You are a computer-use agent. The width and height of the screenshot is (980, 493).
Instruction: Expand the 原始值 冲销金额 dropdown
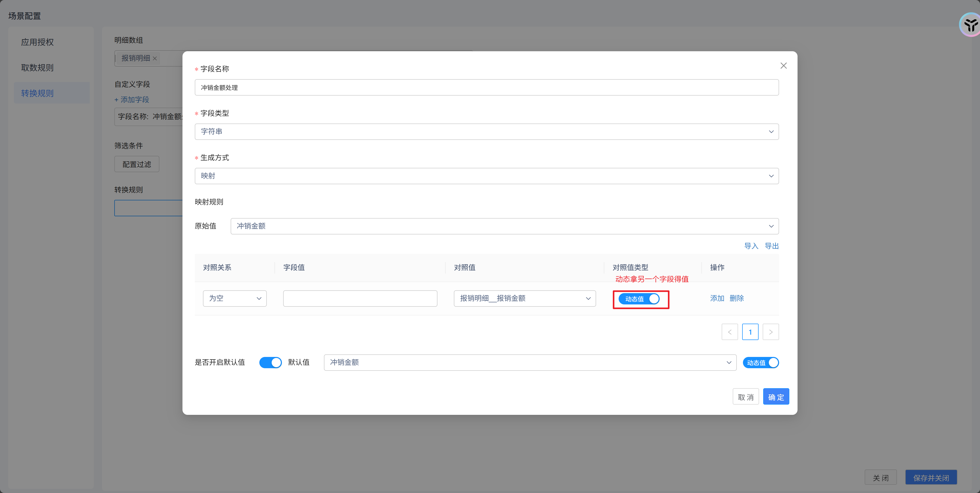click(504, 226)
